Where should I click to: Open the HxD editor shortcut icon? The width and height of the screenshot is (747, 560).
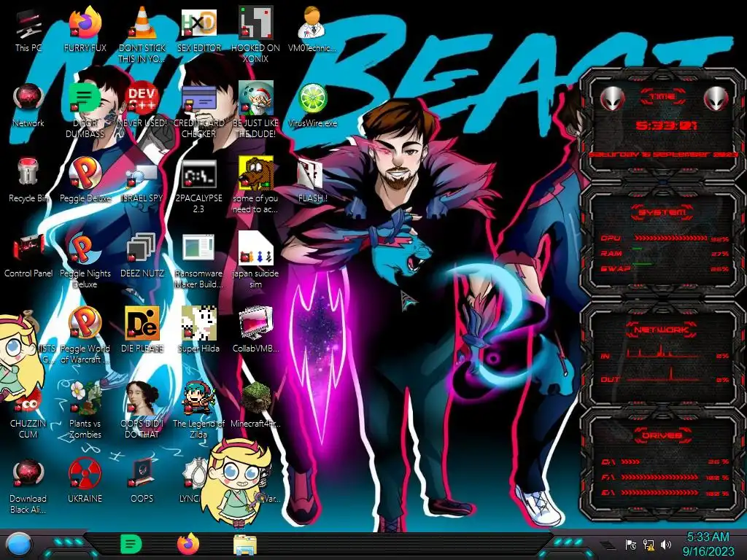pos(198,23)
